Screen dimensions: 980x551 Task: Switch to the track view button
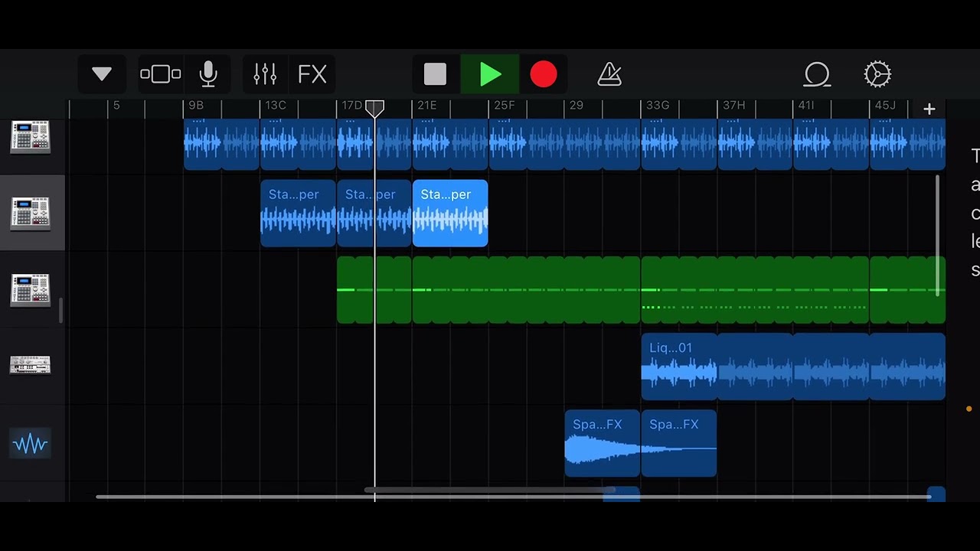(x=161, y=74)
